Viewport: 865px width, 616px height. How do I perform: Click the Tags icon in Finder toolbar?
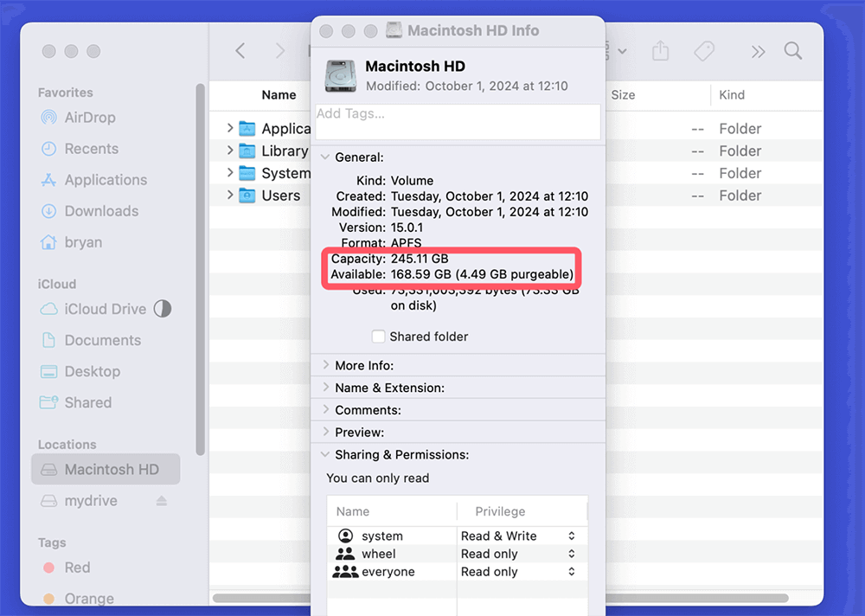tap(704, 51)
